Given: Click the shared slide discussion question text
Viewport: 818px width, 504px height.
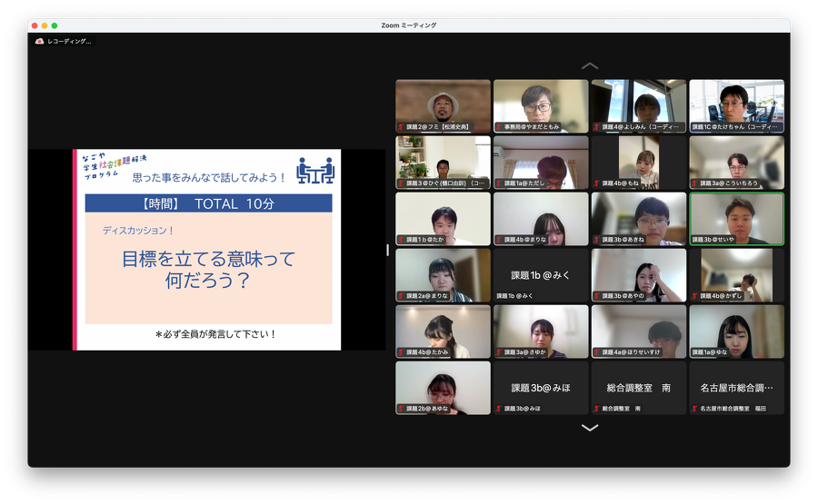Looking at the screenshot, I should pos(208,270).
